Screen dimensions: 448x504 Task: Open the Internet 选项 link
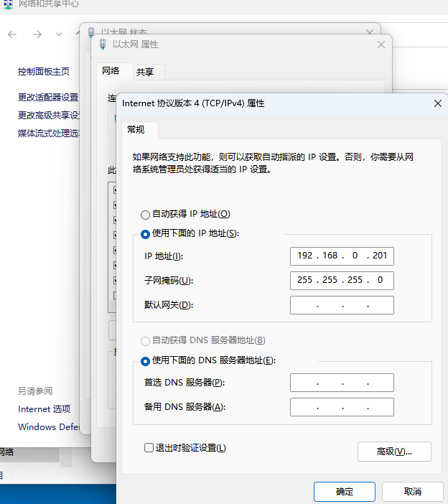click(x=45, y=409)
